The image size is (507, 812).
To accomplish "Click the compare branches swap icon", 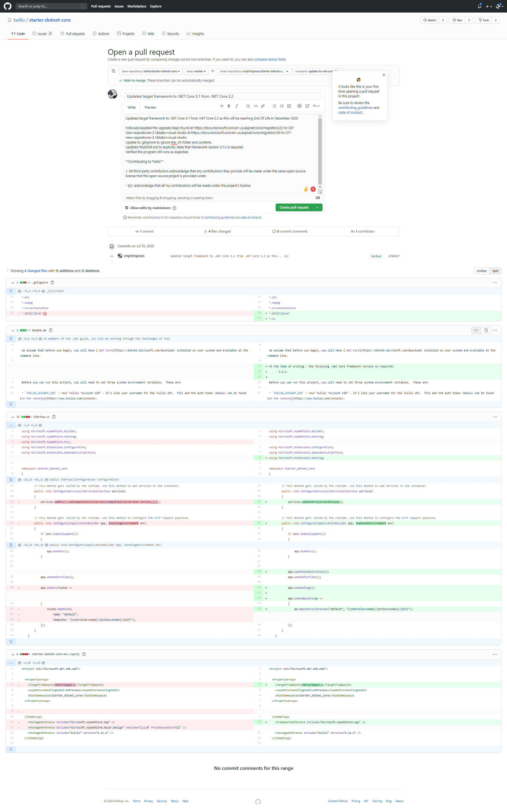I will [113, 71].
